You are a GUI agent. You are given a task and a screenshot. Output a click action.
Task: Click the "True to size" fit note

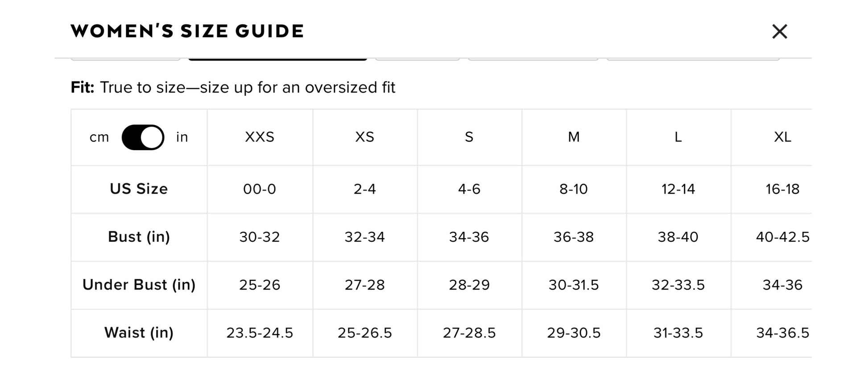coord(248,87)
